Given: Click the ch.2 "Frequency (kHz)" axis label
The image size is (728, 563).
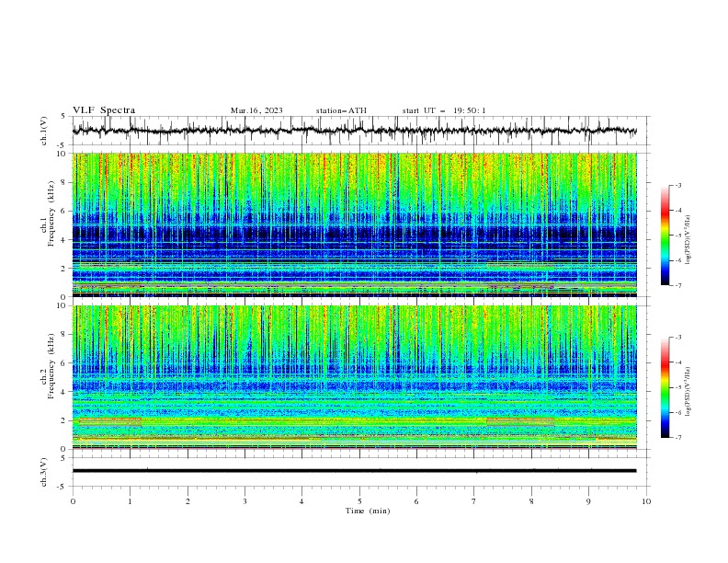Looking at the screenshot, I should tap(51, 366).
